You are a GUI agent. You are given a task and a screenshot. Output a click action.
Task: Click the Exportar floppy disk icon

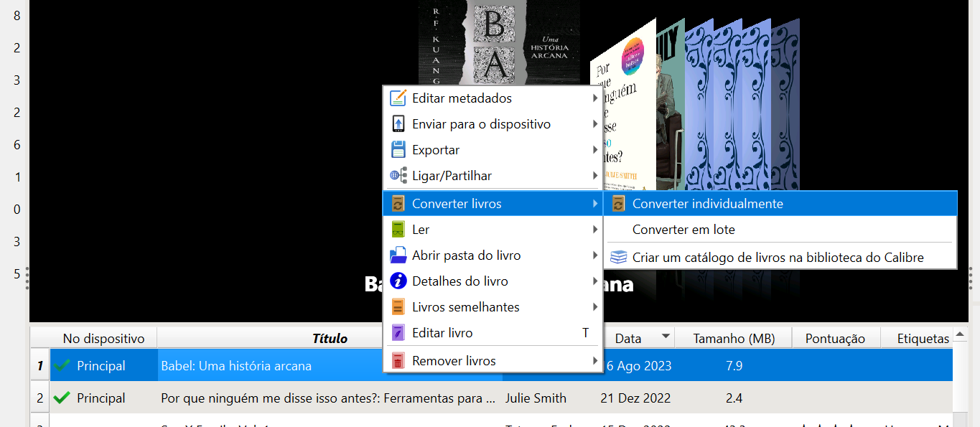coord(398,150)
